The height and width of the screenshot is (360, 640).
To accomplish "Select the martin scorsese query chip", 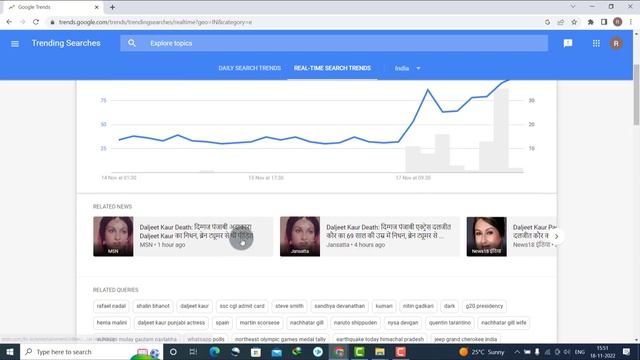I will pyautogui.click(x=260, y=323).
